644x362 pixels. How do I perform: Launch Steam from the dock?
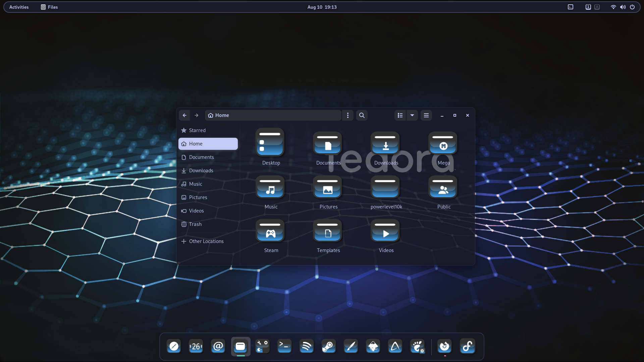click(329, 346)
